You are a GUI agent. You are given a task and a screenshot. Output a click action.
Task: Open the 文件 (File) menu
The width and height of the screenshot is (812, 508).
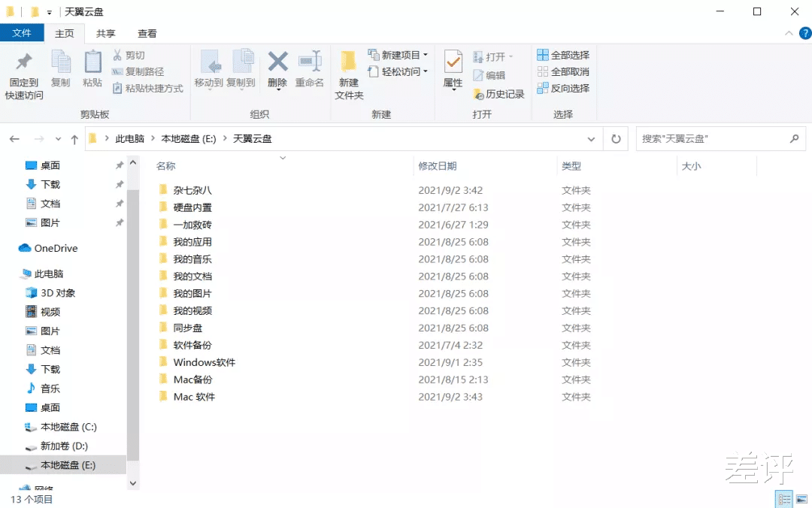pos(23,33)
